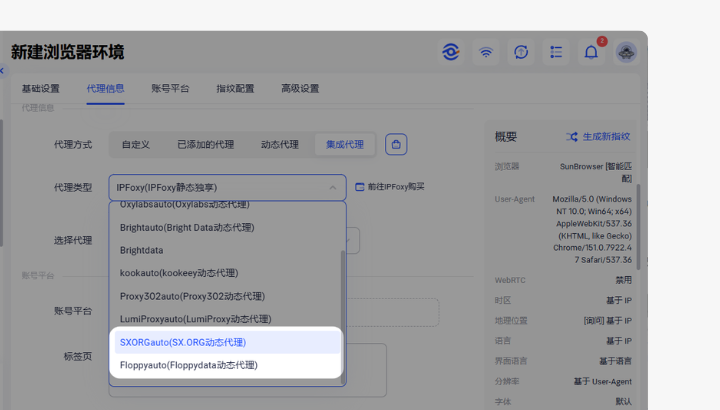Select kookauto(kookeey动态代理) option
Image resolution: width=720 pixels, height=410 pixels.
click(227, 273)
